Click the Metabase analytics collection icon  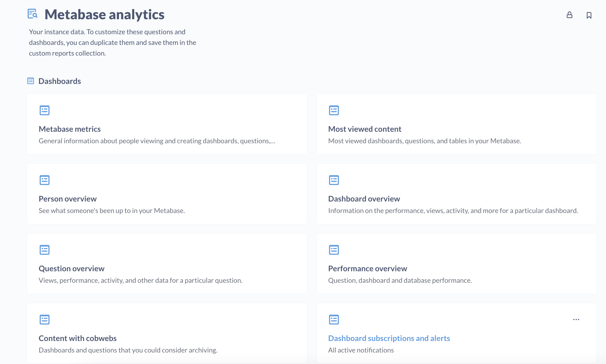(33, 14)
